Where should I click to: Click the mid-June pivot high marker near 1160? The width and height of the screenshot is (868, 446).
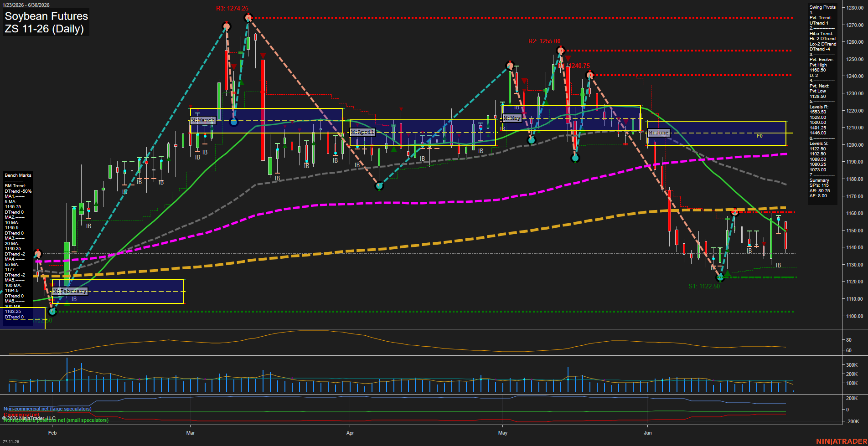(734, 212)
